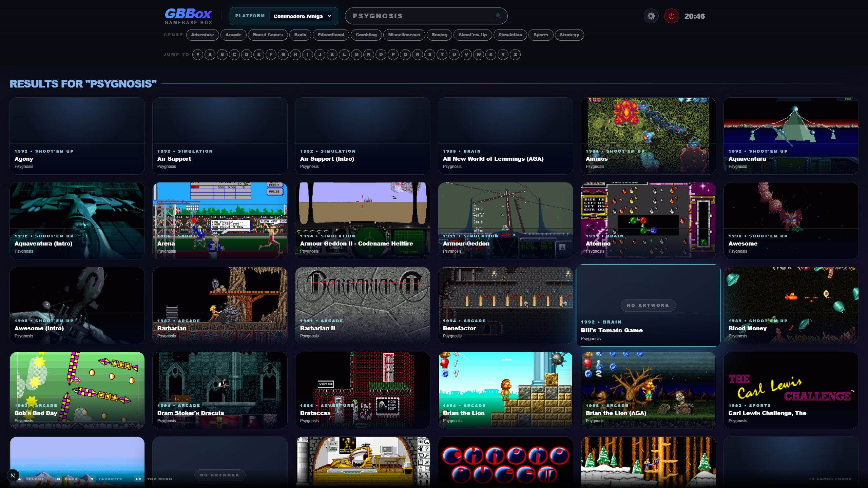This screenshot has height=488, width=868.
Task: Open the Barbarian II game card
Action: click(363, 306)
